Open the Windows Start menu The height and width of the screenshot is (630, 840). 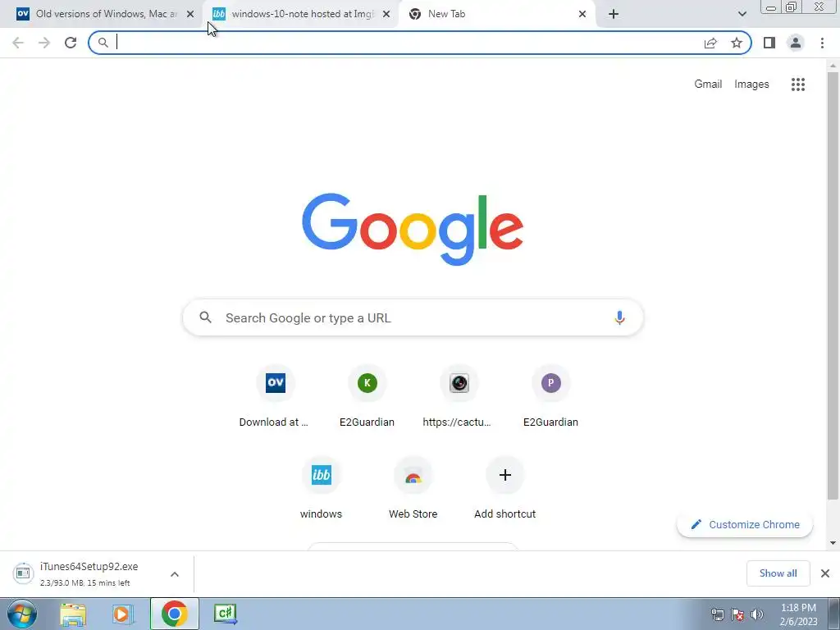click(22, 614)
